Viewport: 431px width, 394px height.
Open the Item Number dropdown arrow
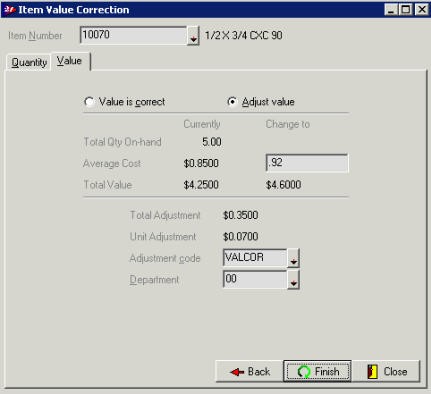click(x=193, y=36)
